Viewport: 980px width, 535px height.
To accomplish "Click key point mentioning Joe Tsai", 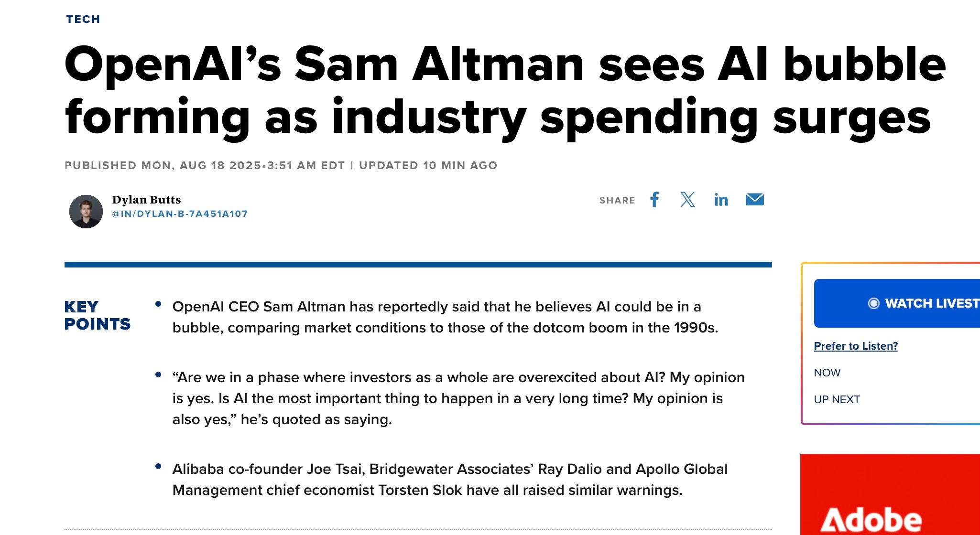I will tap(449, 480).
